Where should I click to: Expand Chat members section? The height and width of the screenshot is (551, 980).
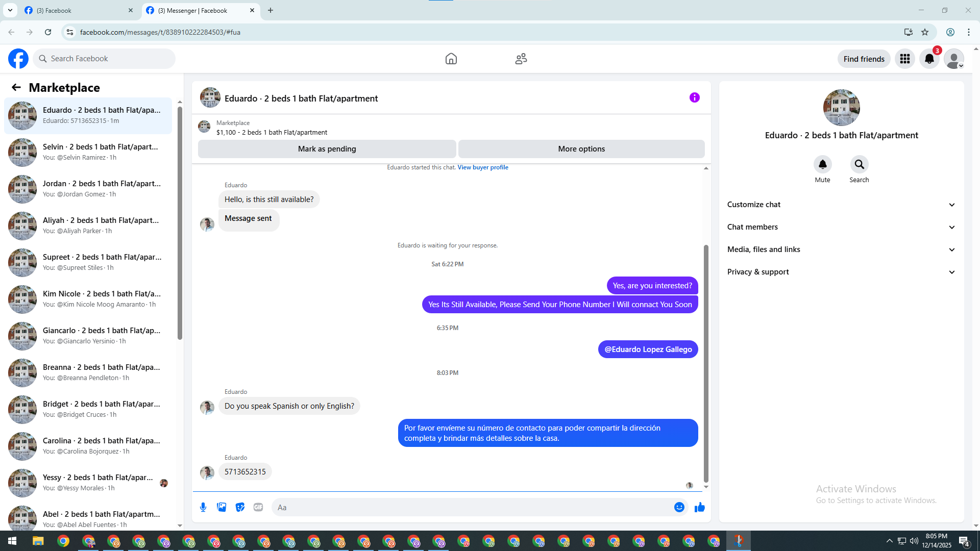(x=841, y=227)
